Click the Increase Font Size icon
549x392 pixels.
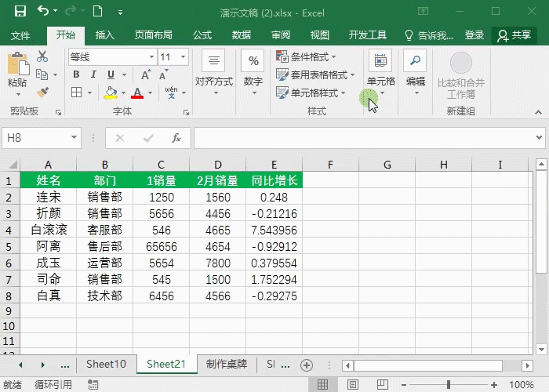(x=145, y=74)
